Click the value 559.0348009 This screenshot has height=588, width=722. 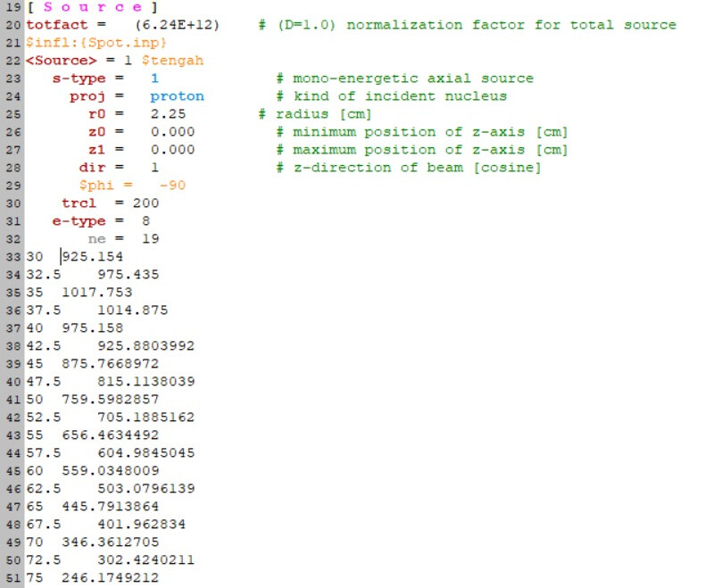click(110, 471)
